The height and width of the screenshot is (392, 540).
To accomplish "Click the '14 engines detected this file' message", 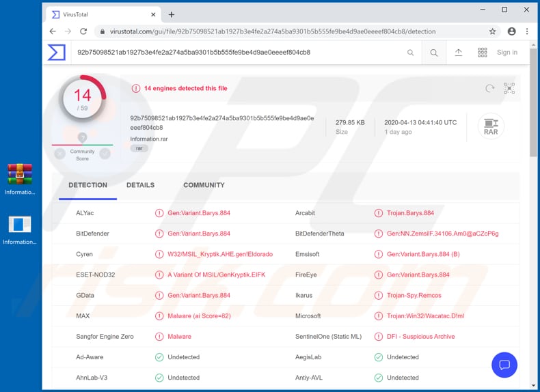I will pyautogui.click(x=186, y=89).
